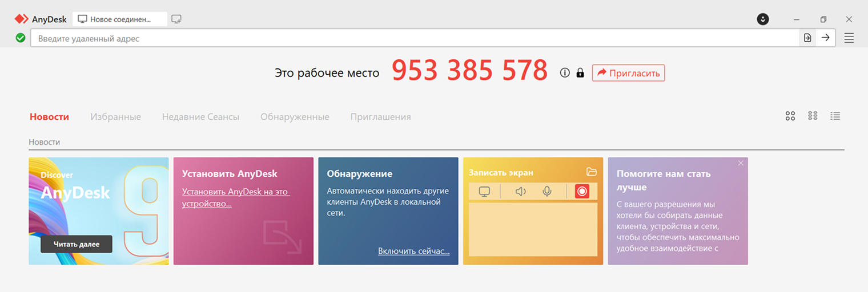Click the remote address input field
The image size is (868, 292).
415,38
